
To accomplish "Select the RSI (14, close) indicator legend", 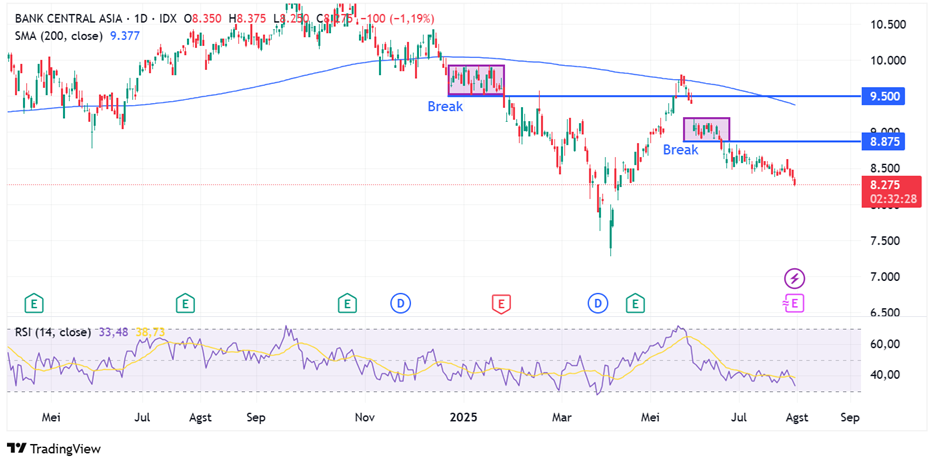I will [x=53, y=332].
